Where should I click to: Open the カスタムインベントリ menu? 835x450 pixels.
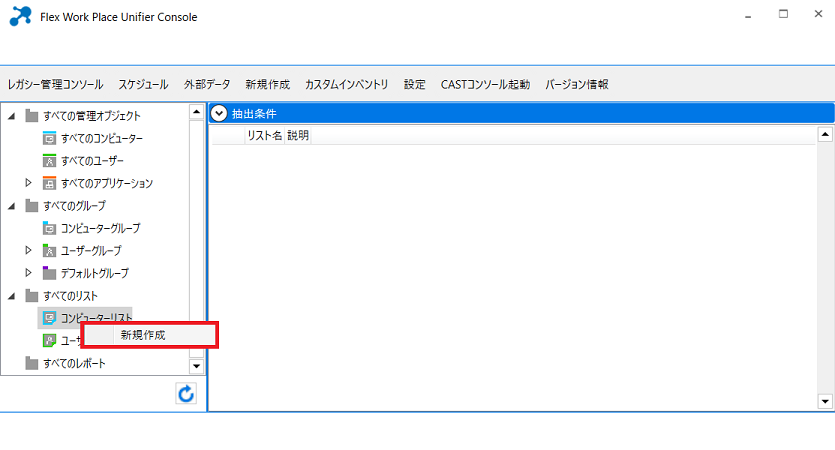(347, 84)
